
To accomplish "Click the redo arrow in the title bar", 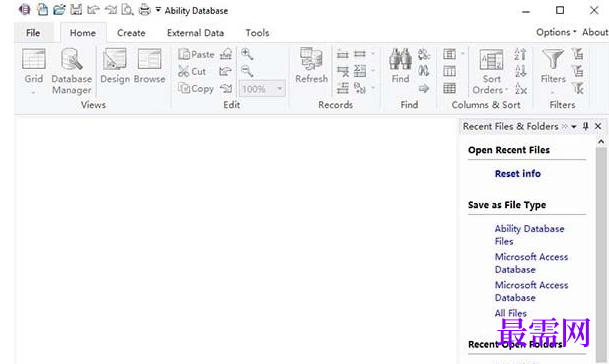I will pyautogui.click(x=110, y=9).
